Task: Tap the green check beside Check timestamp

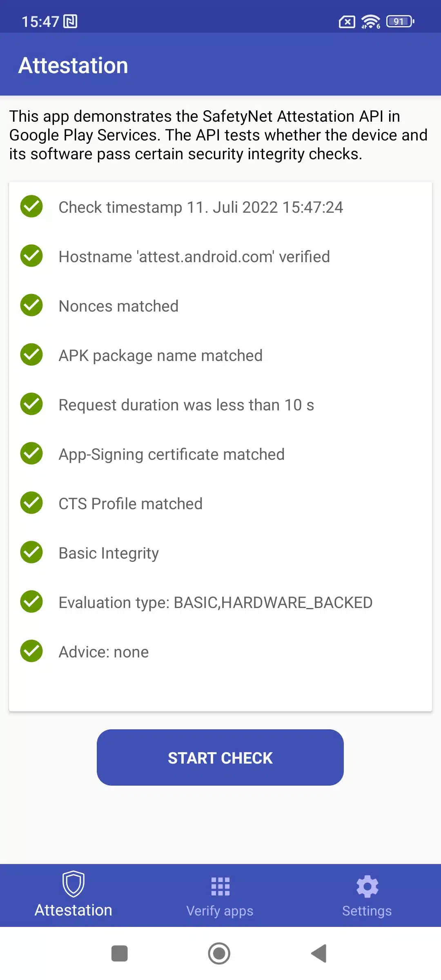Action: pyautogui.click(x=31, y=207)
